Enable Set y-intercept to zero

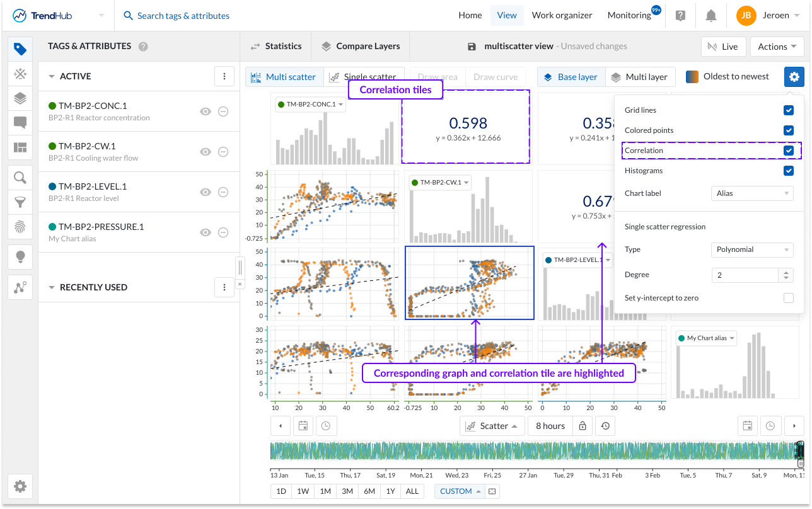788,298
